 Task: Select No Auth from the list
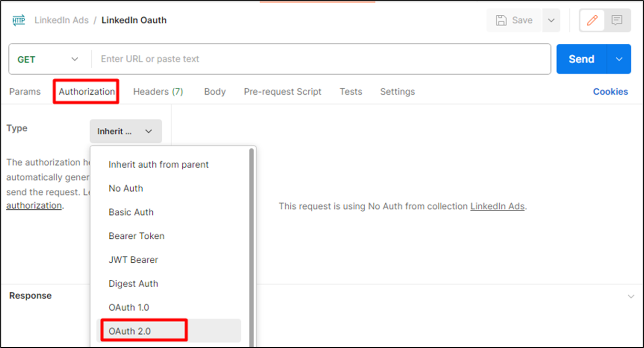[169, 188]
